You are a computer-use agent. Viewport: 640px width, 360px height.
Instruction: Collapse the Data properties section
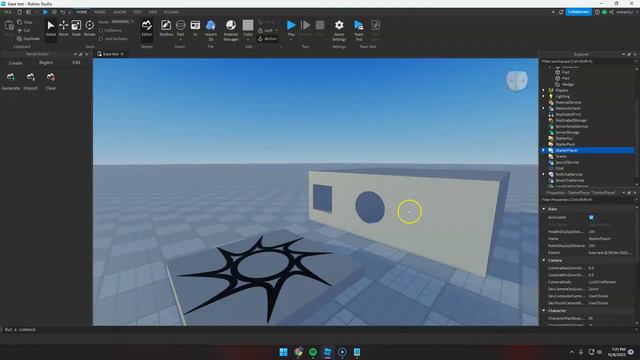[544, 209]
